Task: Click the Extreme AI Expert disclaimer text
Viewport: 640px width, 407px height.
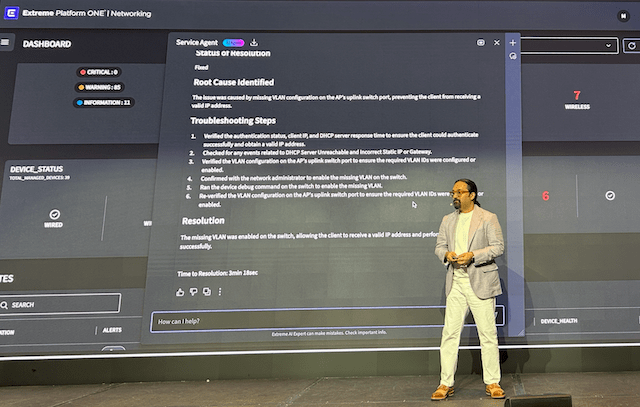Action: (x=329, y=333)
